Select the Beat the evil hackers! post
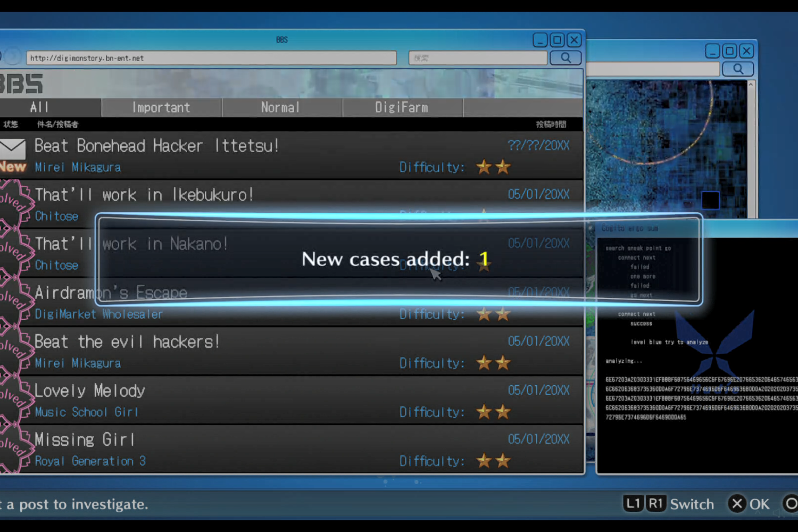Screen dimensions: 798x532 pyautogui.click(x=127, y=342)
